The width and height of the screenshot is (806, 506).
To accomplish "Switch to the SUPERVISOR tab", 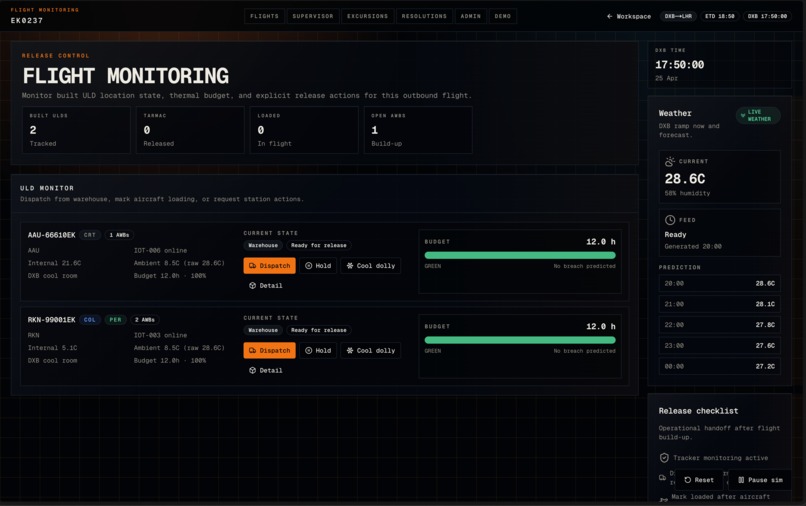I will coord(313,16).
